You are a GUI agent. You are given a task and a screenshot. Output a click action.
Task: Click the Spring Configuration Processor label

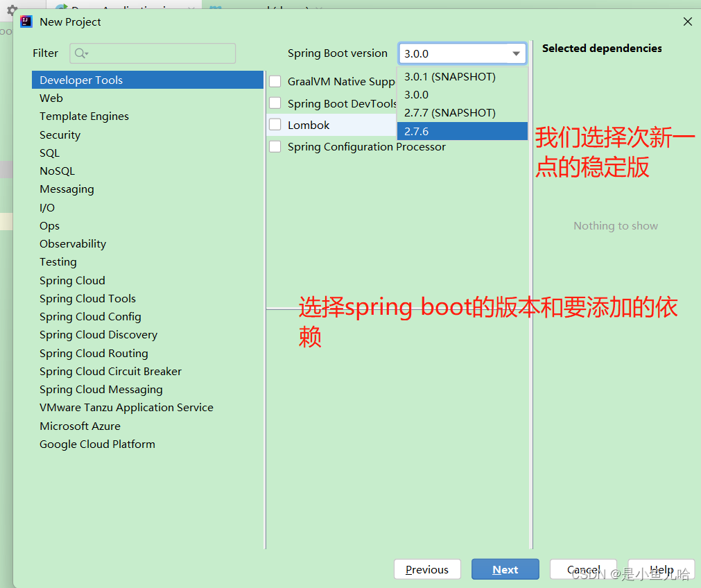[367, 147]
